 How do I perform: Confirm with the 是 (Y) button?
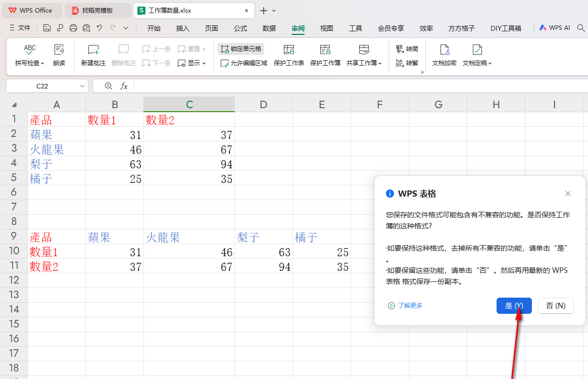[514, 306]
